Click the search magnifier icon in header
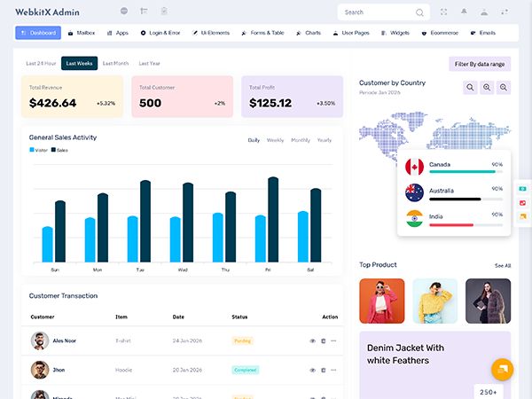 419,12
